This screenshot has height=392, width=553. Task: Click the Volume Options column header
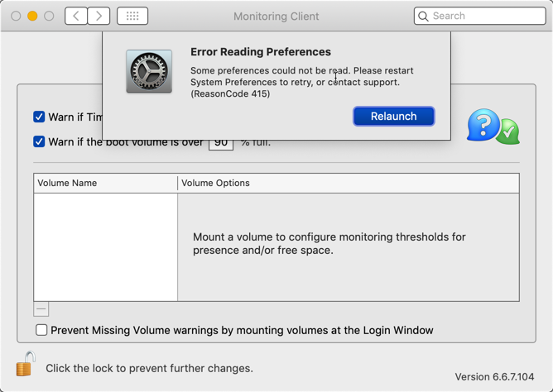click(x=349, y=183)
